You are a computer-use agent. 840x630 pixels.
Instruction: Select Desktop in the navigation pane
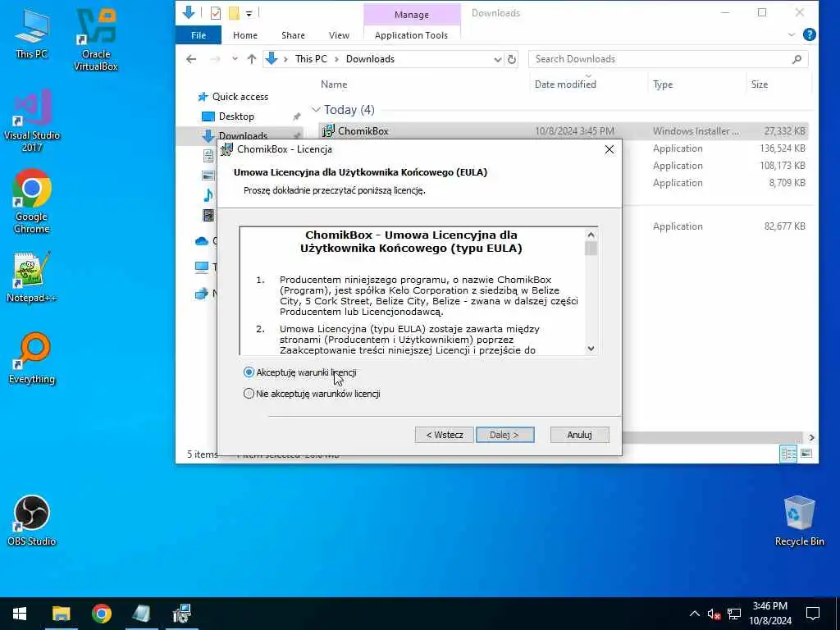pos(236,116)
